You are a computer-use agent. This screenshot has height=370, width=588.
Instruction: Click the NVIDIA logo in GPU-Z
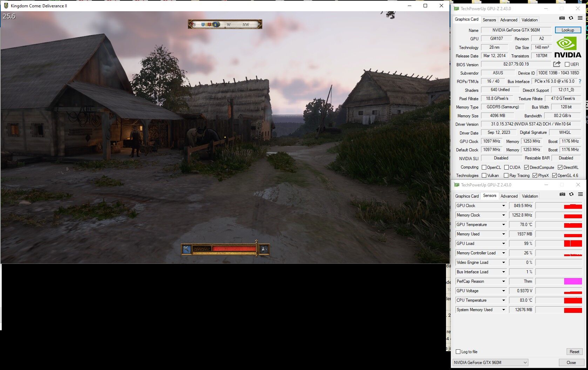(568, 47)
